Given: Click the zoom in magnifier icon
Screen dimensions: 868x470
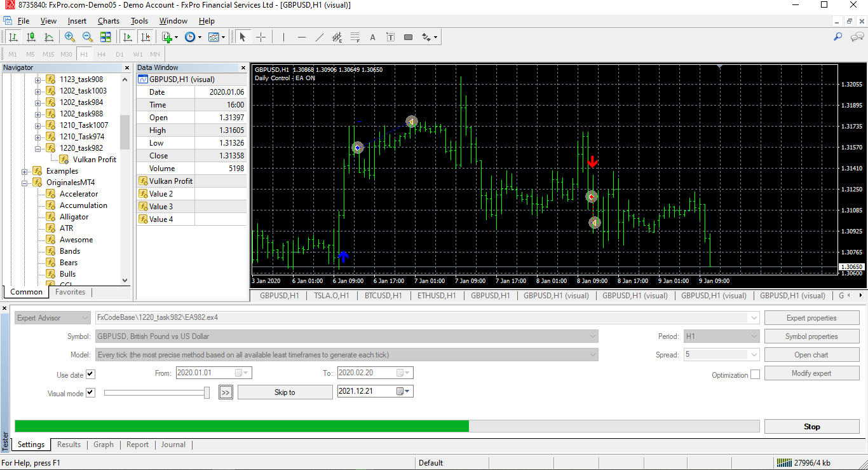Looking at the screenshot, I should pyautogui.click(x=70, y=37).
